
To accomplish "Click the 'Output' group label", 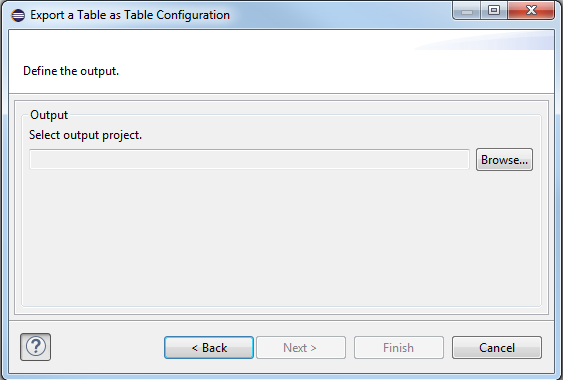I will coord(49,115).
